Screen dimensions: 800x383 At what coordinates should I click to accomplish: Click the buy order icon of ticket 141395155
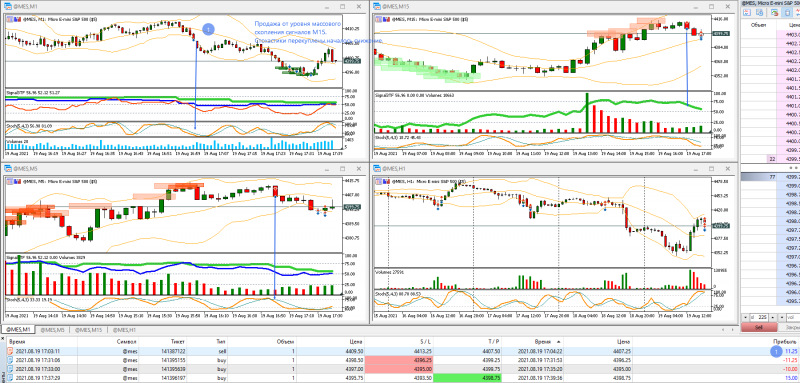[10, 360]
